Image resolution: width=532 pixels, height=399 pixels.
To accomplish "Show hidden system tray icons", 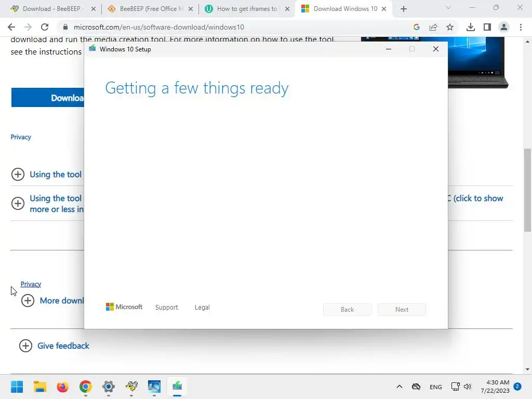I will pyautogui.click(x=400, y=387).
